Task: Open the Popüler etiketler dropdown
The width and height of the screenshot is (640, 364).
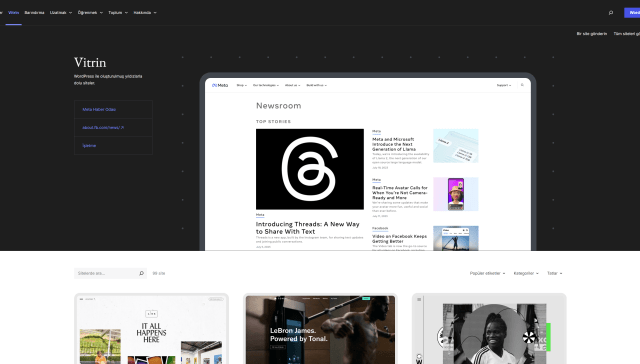Action: (487, 273)
